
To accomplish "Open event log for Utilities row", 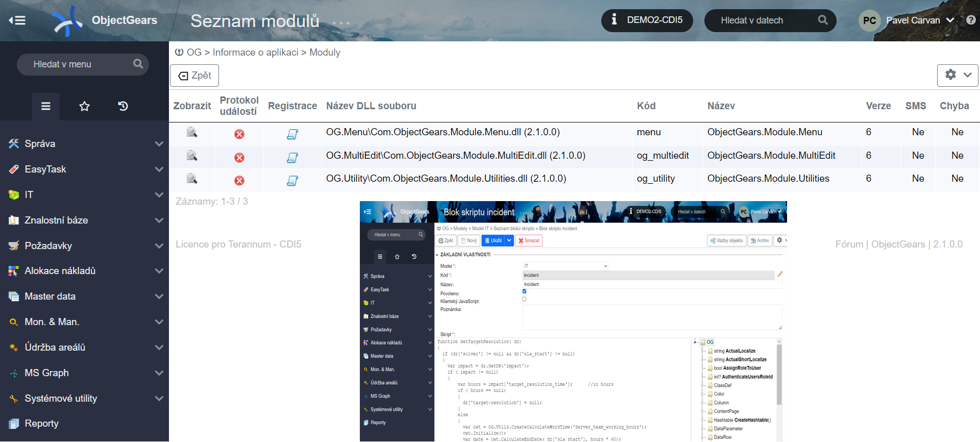I will click(239, 181).
